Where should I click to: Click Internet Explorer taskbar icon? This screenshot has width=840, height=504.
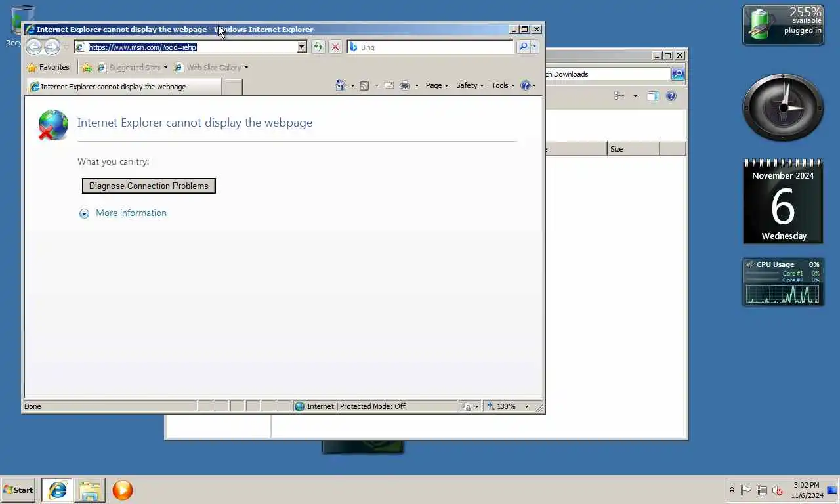pyautogui.click(x=58, y=490)
